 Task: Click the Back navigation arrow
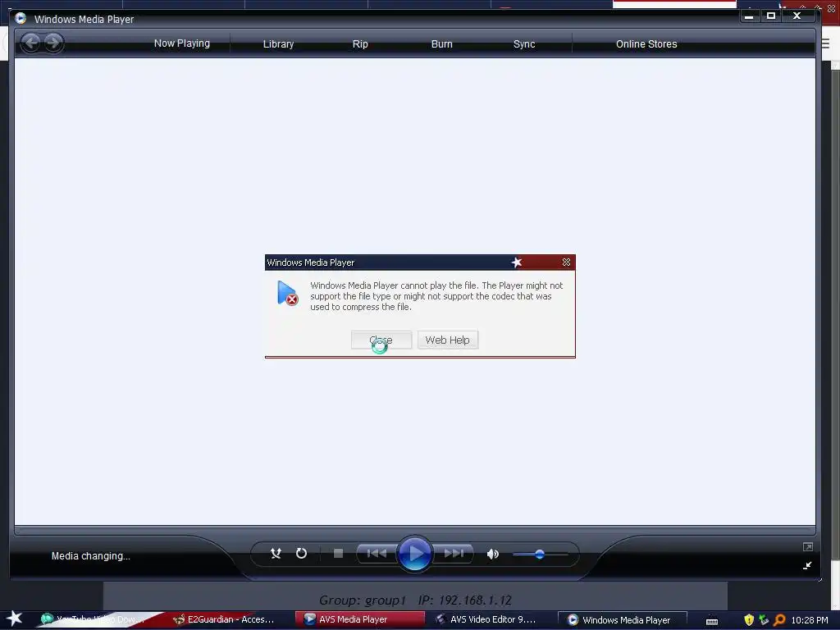point(31,43)
